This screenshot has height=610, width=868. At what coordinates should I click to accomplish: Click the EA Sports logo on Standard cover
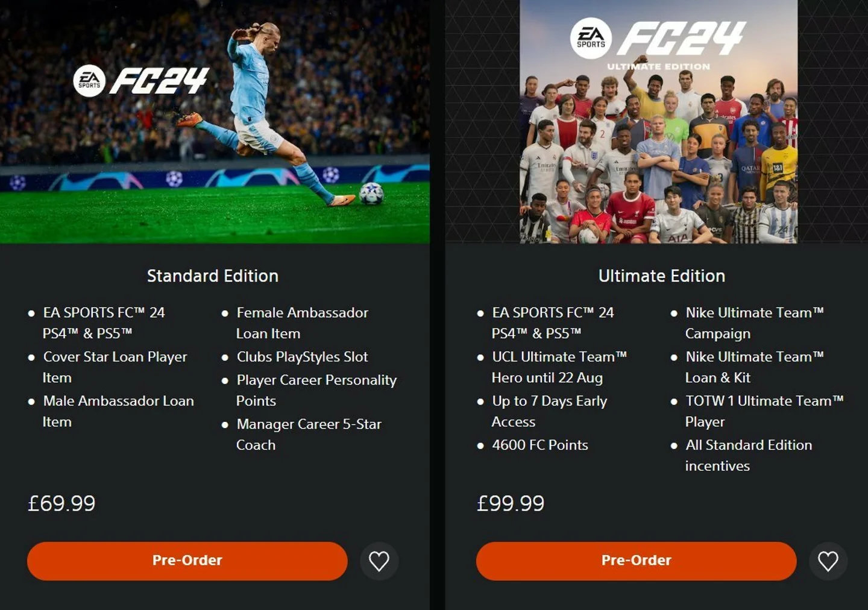[x=89, y=81]
